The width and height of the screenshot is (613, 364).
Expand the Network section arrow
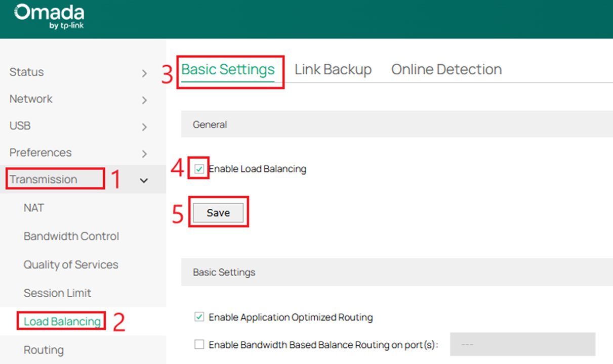[144, 100]
